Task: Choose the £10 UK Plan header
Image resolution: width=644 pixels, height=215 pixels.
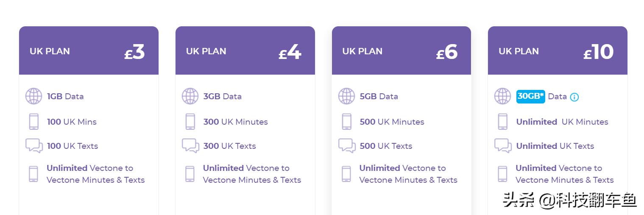Action: pos(558,51)
